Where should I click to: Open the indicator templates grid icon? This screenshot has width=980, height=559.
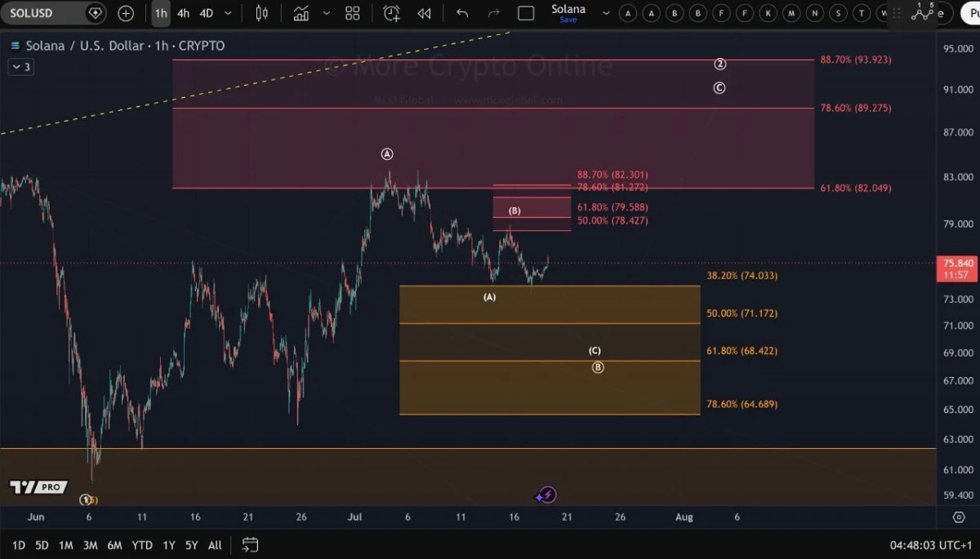coord(353,13)
